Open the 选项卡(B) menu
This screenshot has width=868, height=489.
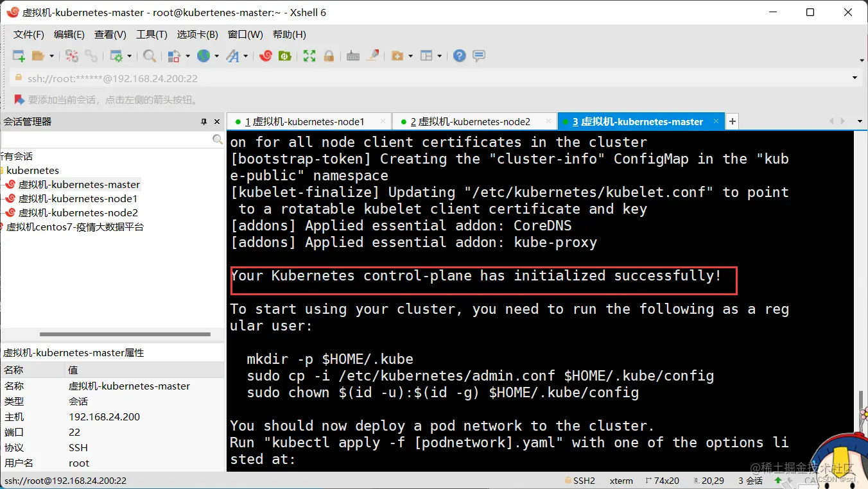pyautogui.click(x=198, y=35)
